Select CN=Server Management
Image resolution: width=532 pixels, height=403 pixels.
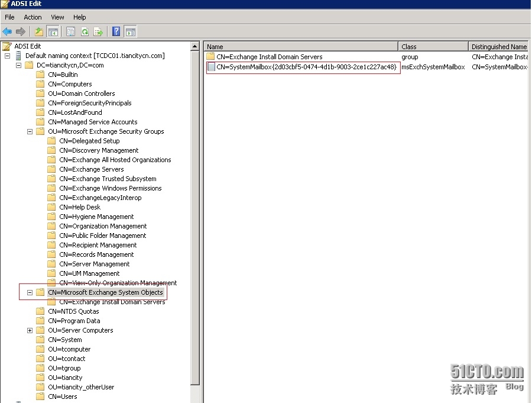95,264
